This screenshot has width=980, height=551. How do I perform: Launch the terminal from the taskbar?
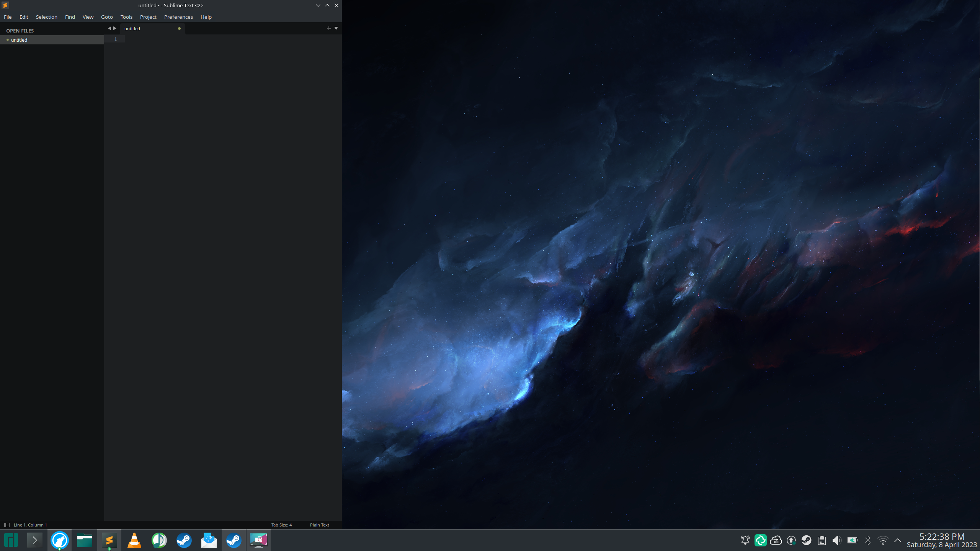pos(35,540)
